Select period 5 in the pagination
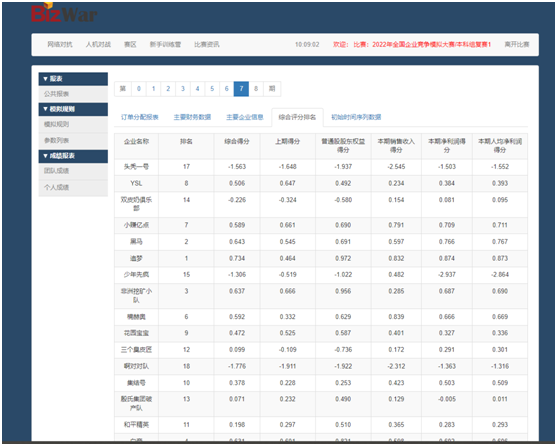Screen dimensions: 557x446 pyautogui.click(x=212, y=89)
